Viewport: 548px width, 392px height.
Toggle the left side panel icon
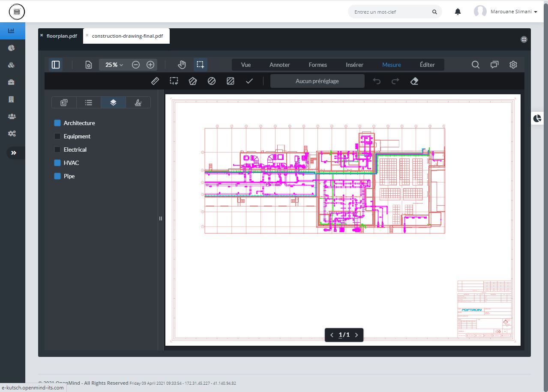point(56,65)
